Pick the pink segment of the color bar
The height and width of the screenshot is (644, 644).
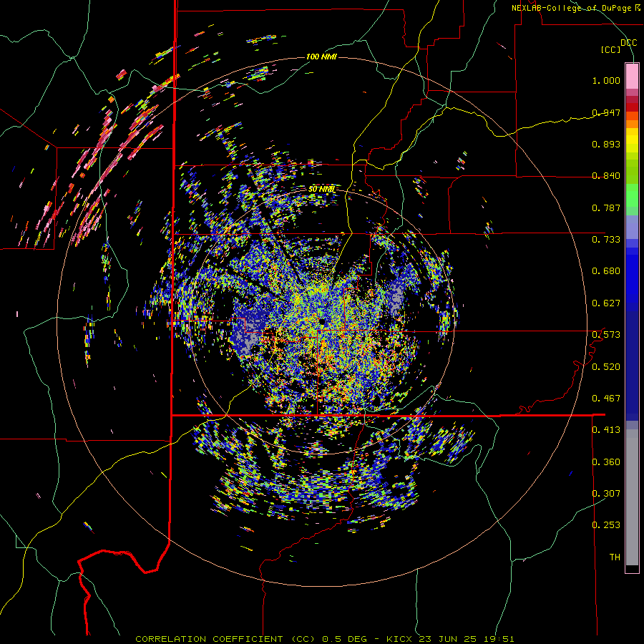pyautogui.click(x=632, y=77)
